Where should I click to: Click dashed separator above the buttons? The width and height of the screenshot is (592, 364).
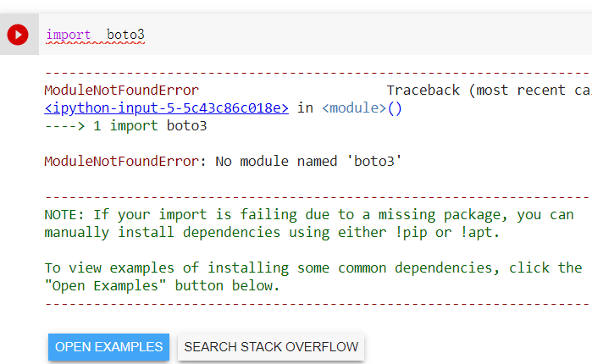point(313,302)
